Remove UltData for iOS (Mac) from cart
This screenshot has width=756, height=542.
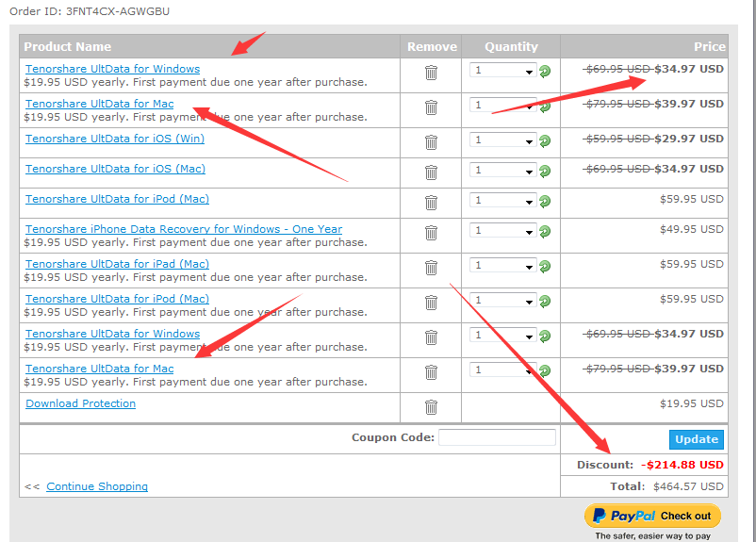tap(431, 172)
